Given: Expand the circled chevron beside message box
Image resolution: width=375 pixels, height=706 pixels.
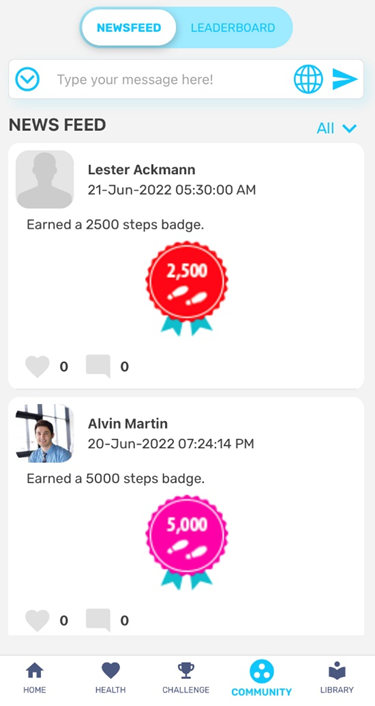Looking at the screenshot, I should click(x=27, y=80).
